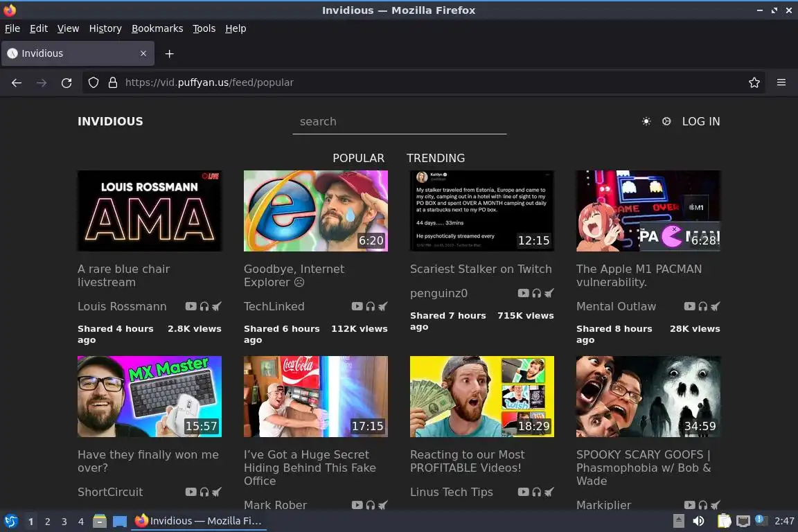Select the Invidious browser tab
The width and height of the screenshot is (798, 532).
pos(78,53)
